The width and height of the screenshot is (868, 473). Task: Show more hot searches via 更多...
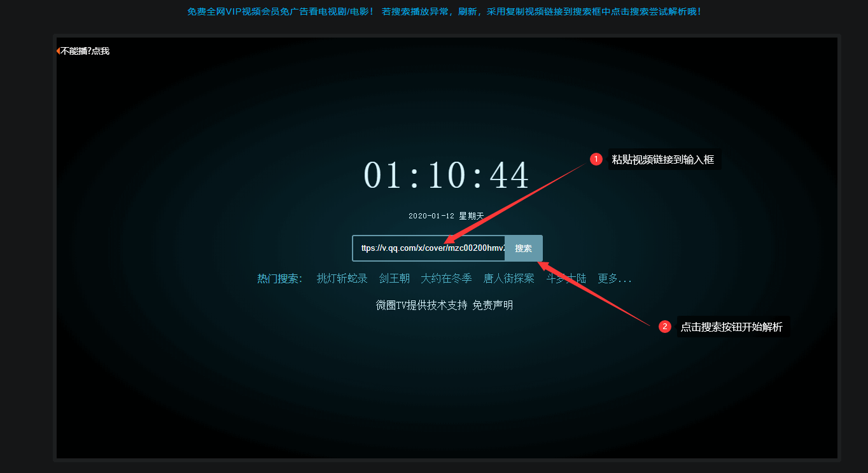click(615, 279)
